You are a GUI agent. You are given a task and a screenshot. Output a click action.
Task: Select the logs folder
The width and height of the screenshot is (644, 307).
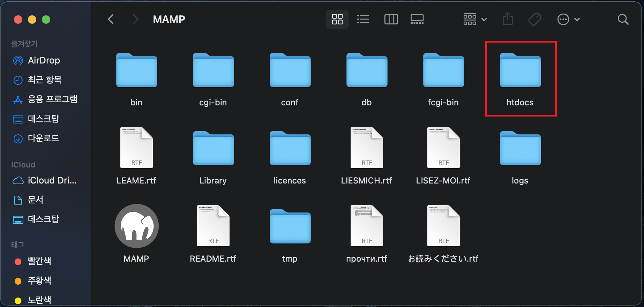coord(520,148)
